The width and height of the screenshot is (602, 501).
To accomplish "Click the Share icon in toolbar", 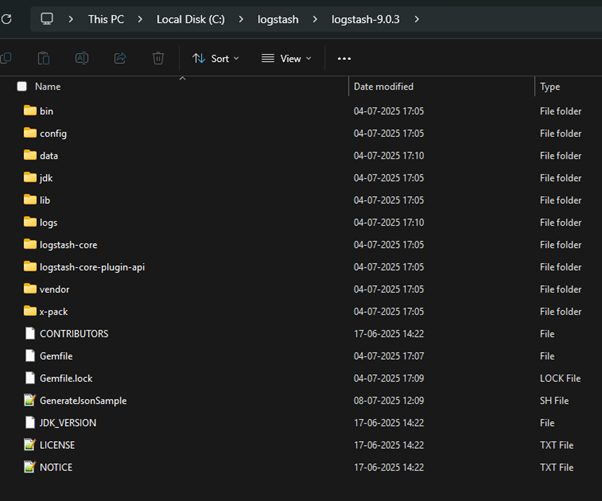I will 120,58.
